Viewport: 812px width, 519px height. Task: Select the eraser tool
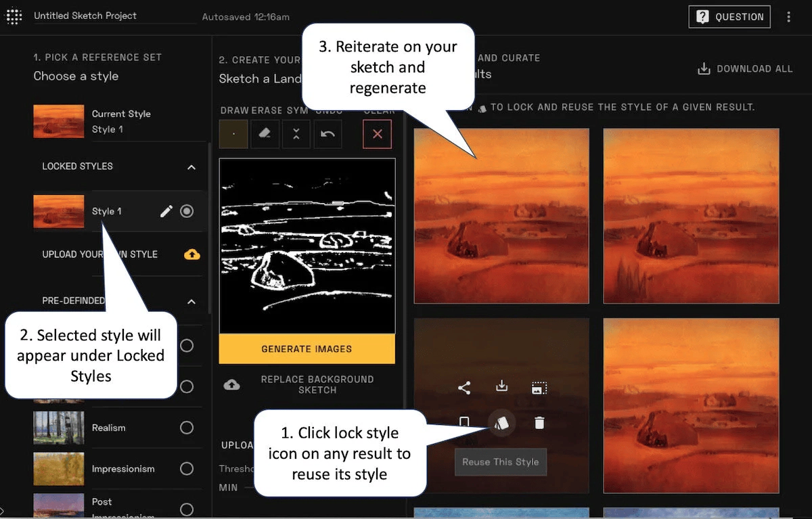[x=265, y=134]
